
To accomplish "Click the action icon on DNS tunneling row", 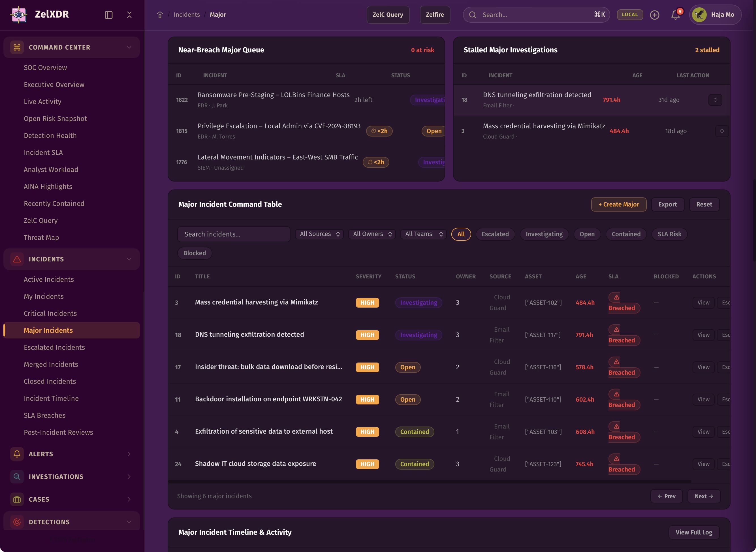I will 715,100.
